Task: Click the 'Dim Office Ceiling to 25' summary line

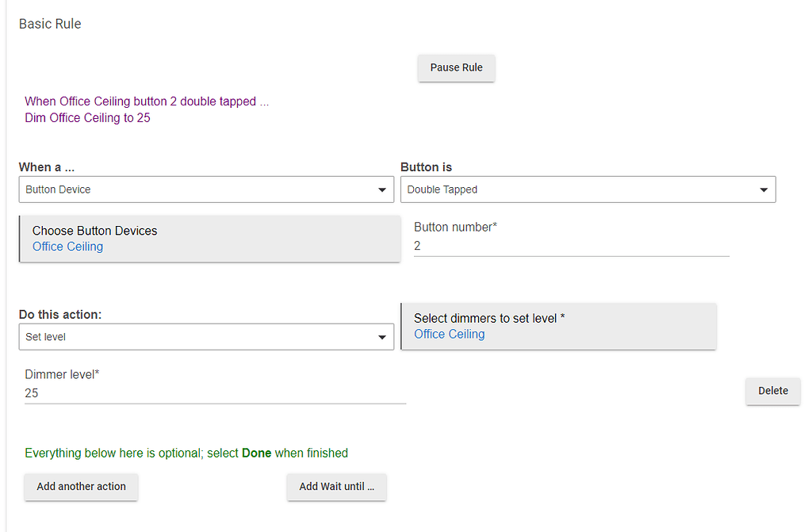Action: [87, 118]
